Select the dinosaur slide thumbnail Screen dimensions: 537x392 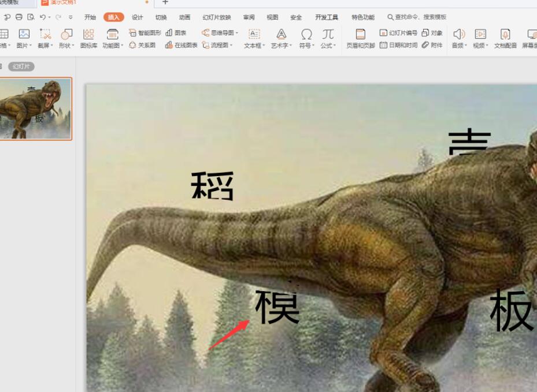pos(36,109)
